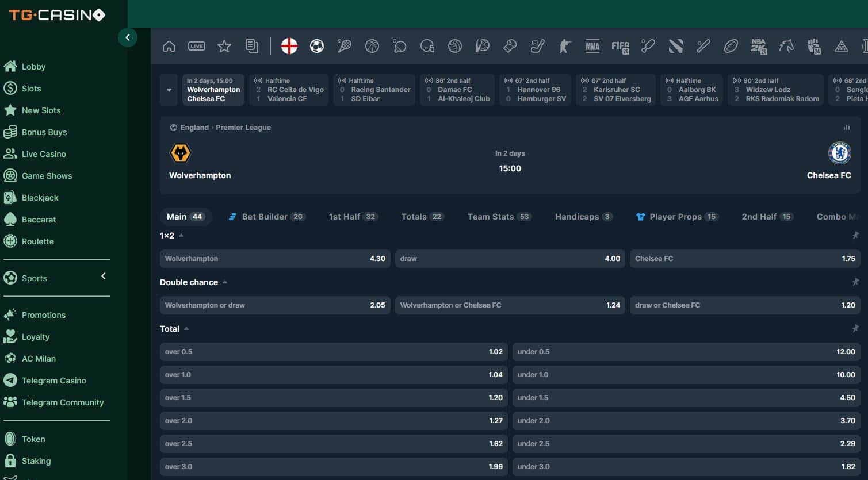This screenshot has height=480, width=868.
Task: Open RC Celta de Vigo vs Valencia card
Action: point(289,90)
